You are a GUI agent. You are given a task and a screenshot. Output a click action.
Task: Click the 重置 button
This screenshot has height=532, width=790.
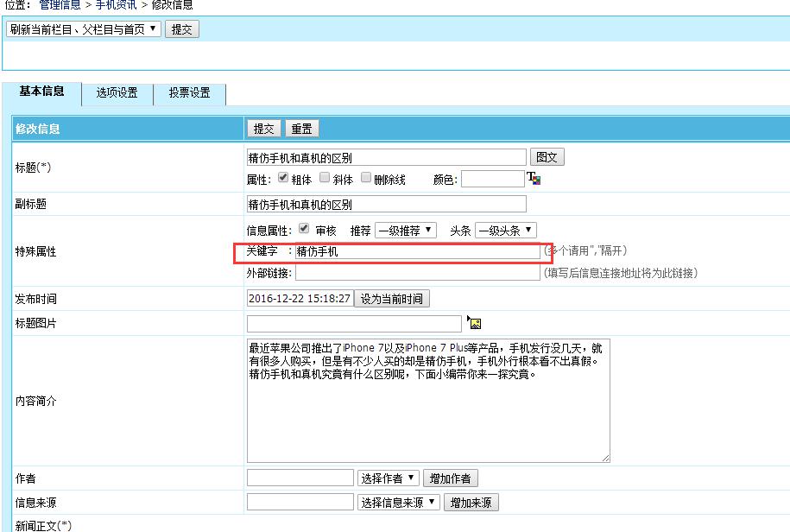tap(301, 128)
